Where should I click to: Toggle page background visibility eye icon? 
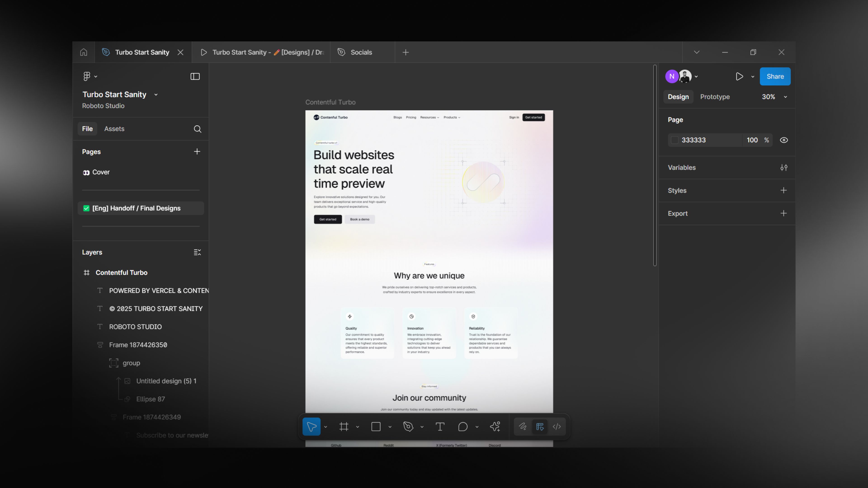coord(784,140)
